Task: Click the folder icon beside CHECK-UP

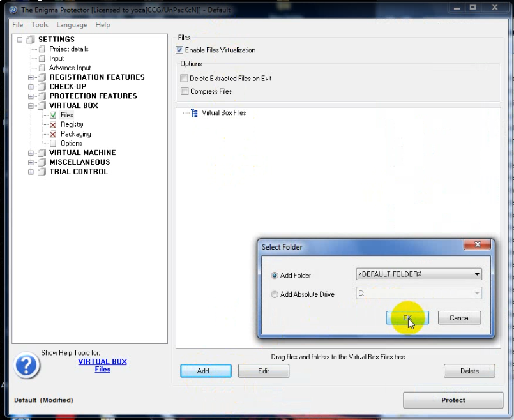Action: coord(42,87)
